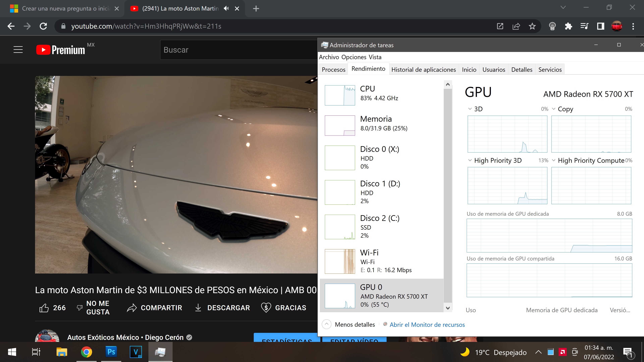The image size is (644, 362).
Task: Click on the Aston Martin video player
Action: (x=176, y=174)
